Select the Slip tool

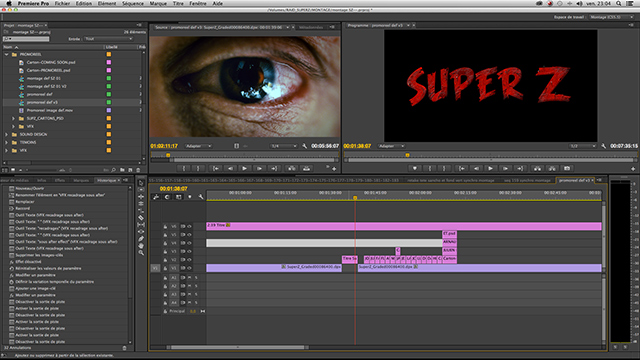pyautogui.click(x=141, y=225)
